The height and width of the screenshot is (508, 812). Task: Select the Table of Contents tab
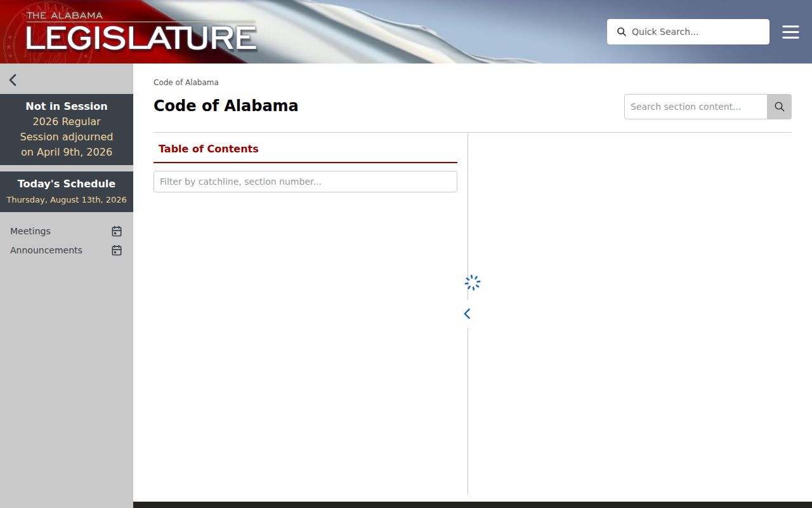click(x=209, y=149)
